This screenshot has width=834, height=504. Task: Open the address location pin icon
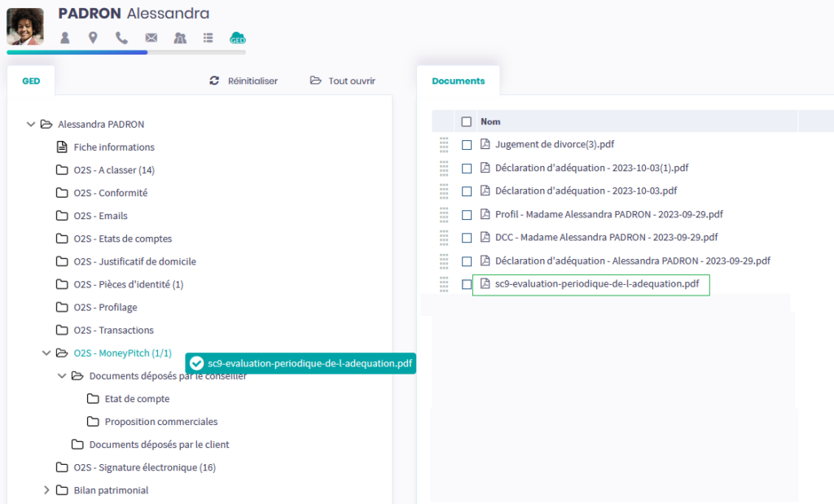click(93, 37)
